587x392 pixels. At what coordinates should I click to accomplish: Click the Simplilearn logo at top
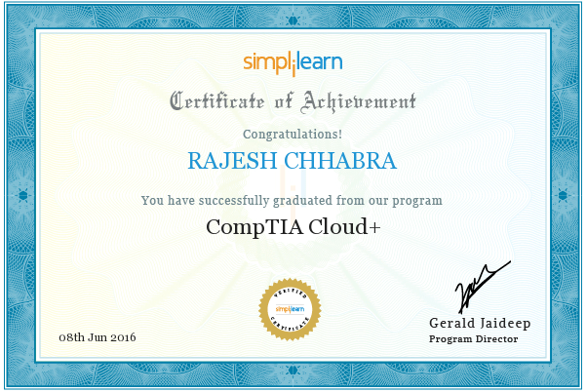(x=293, y=63)
